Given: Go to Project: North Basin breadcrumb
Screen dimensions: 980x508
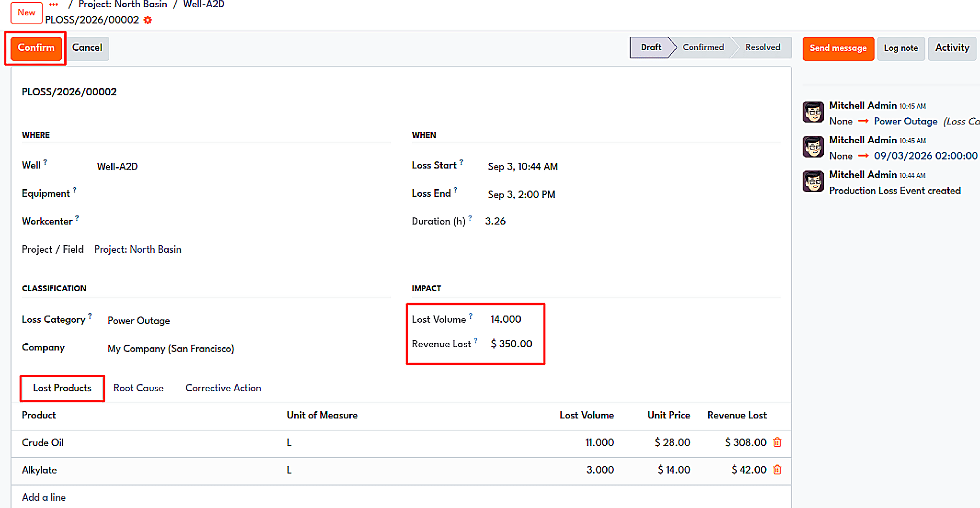Looking at the screenshot, I should coord(123,4).
